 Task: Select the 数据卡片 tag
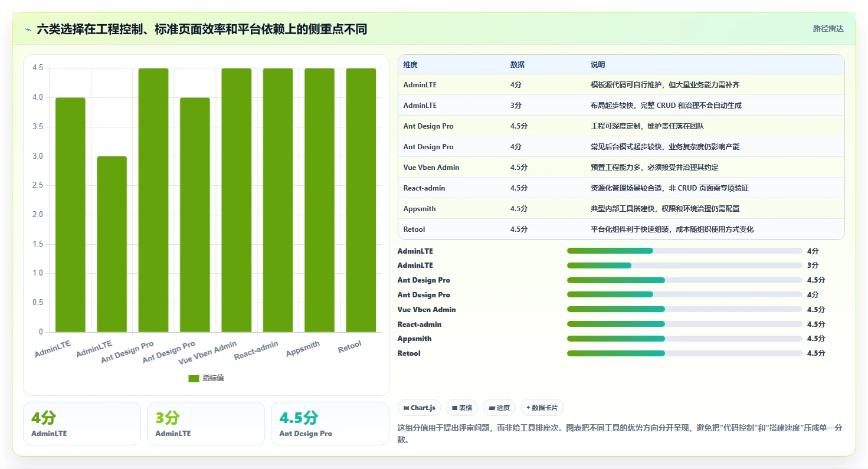[x=542, y=408]
